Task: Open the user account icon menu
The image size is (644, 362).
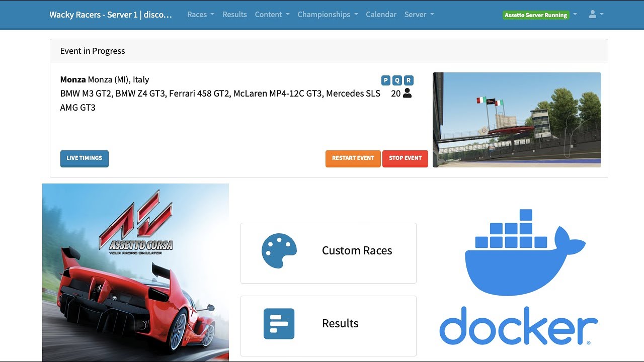Action: 596,15
